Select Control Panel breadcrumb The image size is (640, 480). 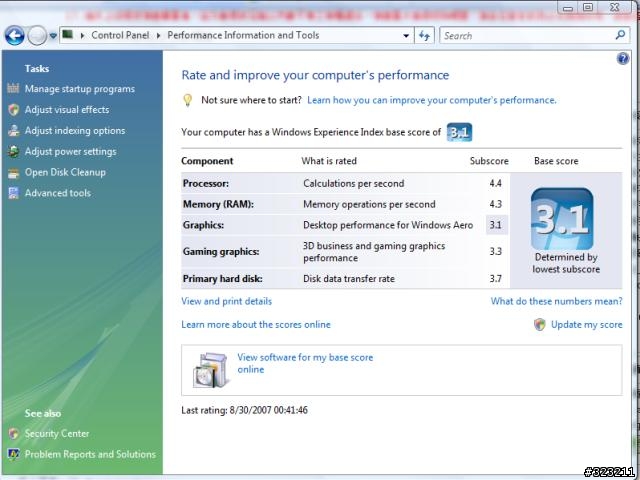120,35
